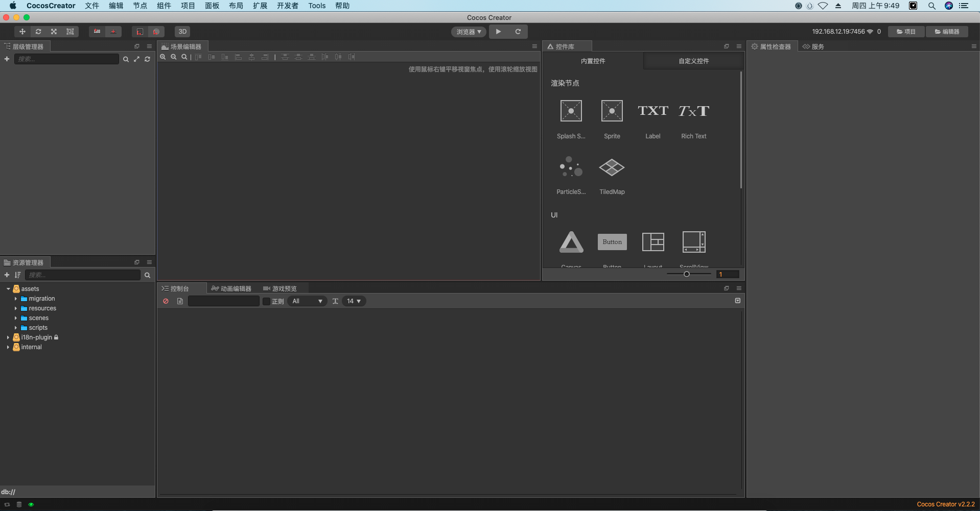Viewport: 980px width, 511px height.
Task: Expand the internal assets package
Action: pos(8,347)
